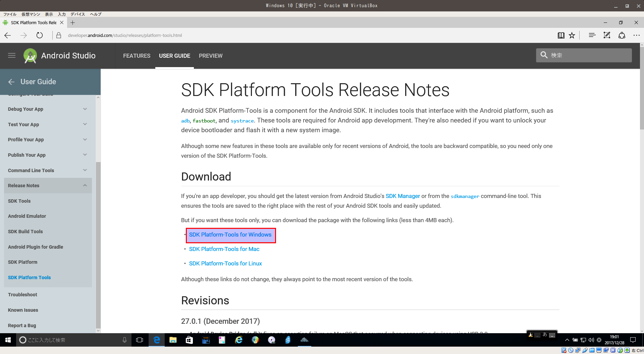Click the padlock site info icon
The height and width of the screenshot is (354, 644).
[59, 35]
